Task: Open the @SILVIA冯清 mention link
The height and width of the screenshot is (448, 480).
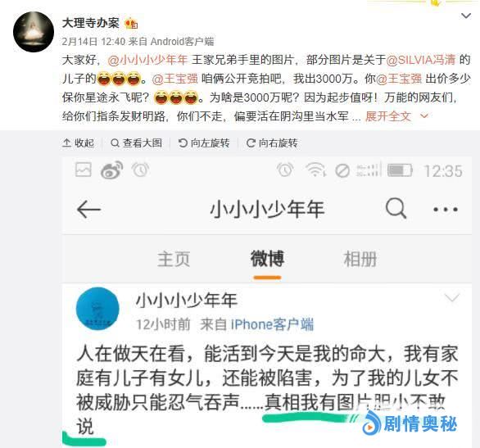Action: point(420,60)
